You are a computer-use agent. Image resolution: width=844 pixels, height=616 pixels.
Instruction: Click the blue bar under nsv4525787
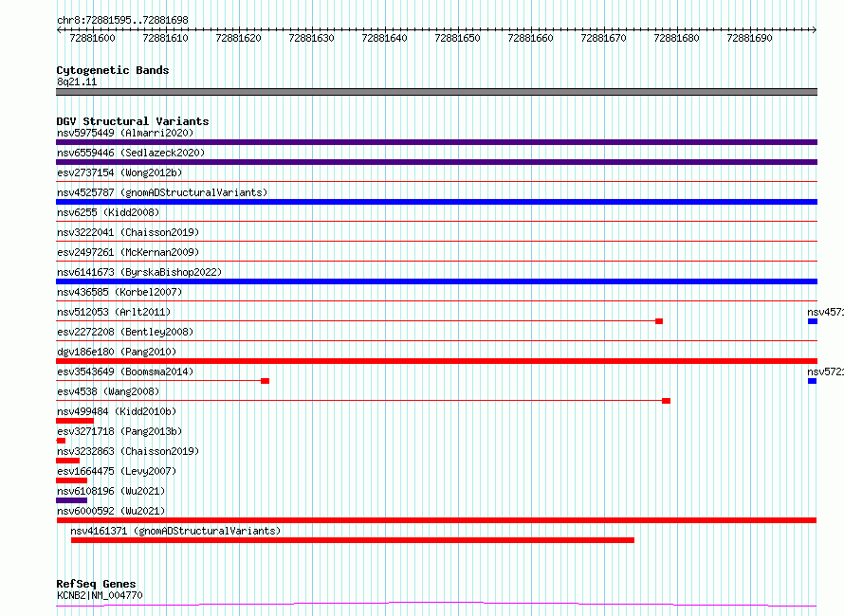[x=436, y=202]
